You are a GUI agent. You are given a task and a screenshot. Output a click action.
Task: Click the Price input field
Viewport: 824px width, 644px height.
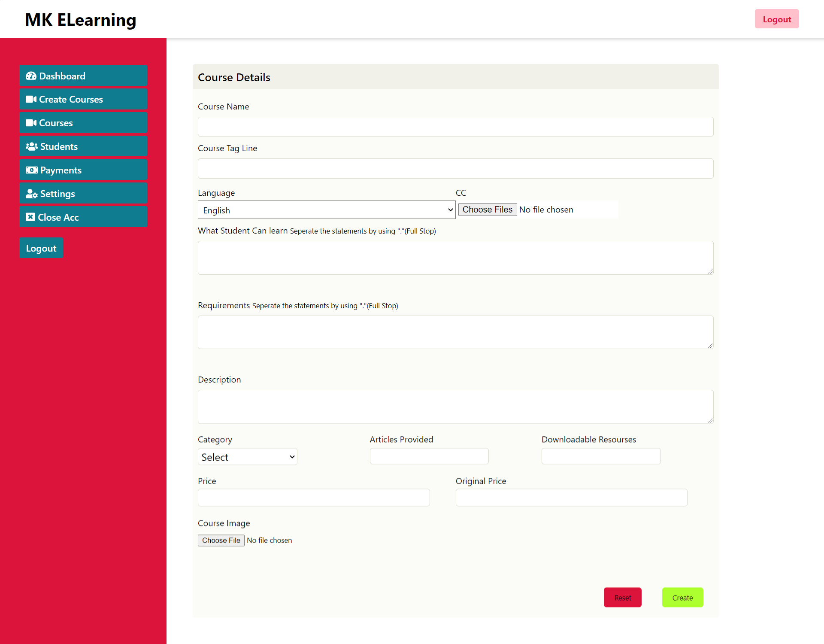coord(314,498)
